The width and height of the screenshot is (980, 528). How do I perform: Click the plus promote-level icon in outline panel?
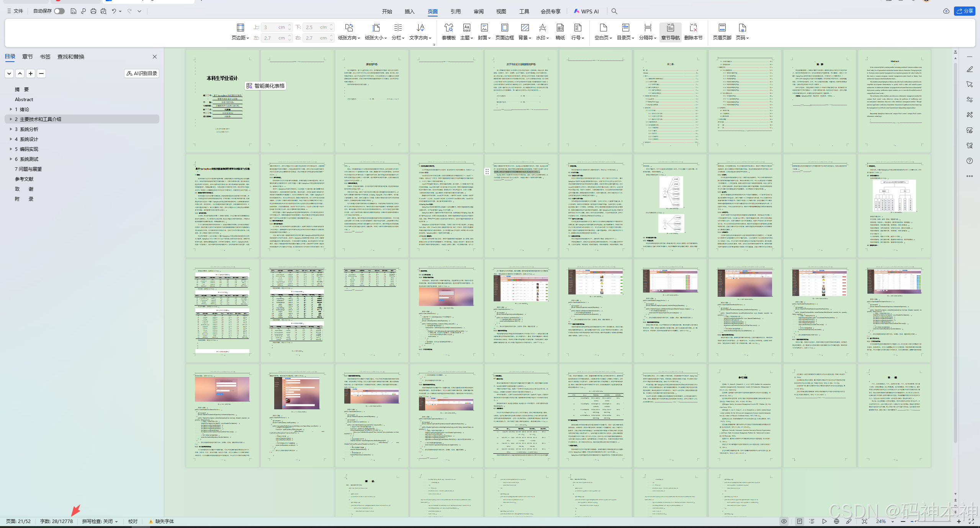coord(31,74)
